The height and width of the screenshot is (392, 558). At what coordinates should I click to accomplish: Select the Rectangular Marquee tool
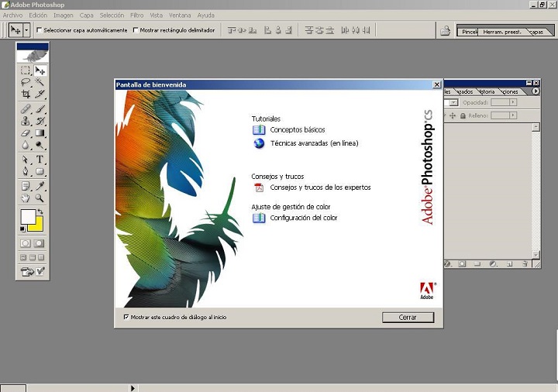[x=26, y=70]
